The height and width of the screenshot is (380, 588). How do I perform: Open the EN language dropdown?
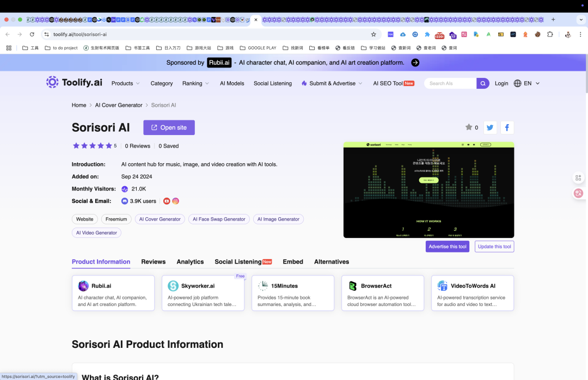click(x=532, y=83)
